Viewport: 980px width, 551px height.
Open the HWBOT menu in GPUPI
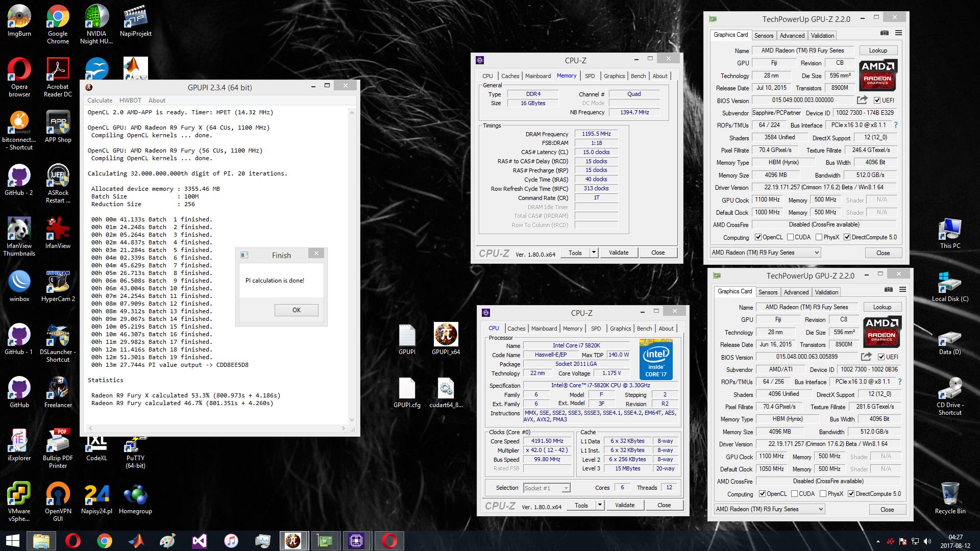(130, 100)
